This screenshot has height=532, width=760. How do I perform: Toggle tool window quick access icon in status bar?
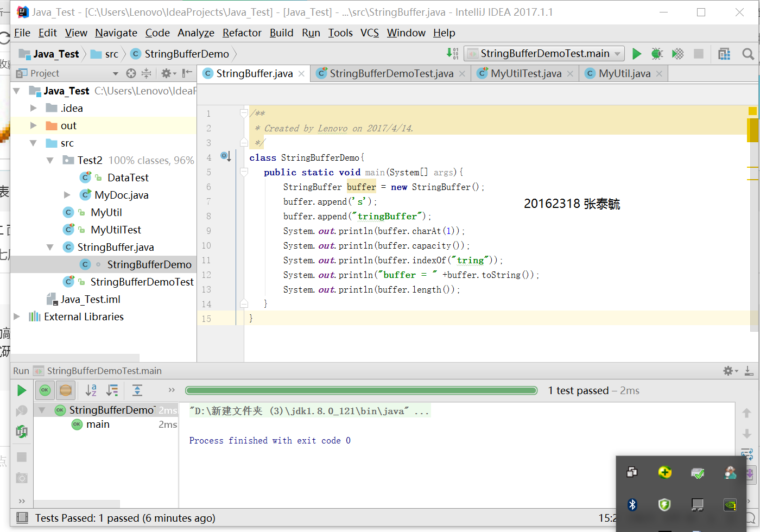point(22,518)
